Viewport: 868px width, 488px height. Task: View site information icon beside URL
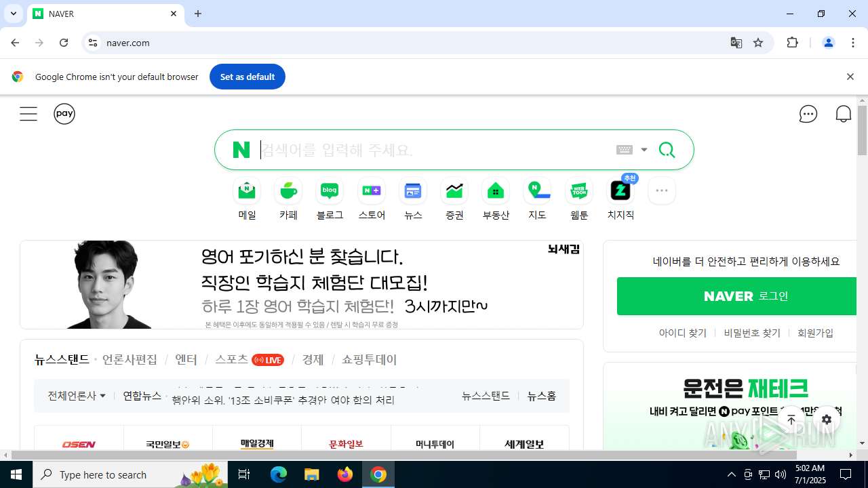93,43
